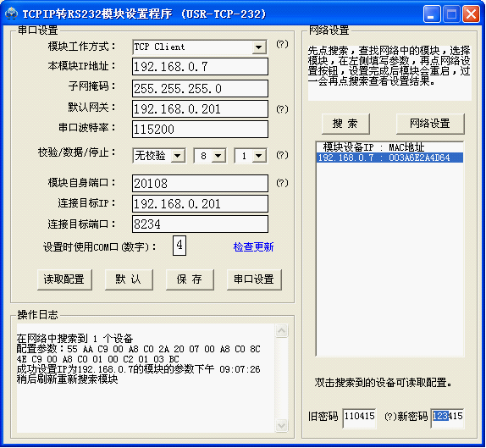Select device 192.168.0.7 in module list

[x=389, y=158]
